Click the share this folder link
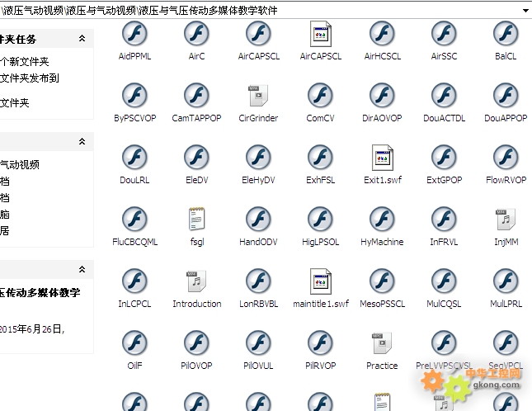The height and width of the screenshot is (411, 532). pyautogui.click(x=15, y=102)
